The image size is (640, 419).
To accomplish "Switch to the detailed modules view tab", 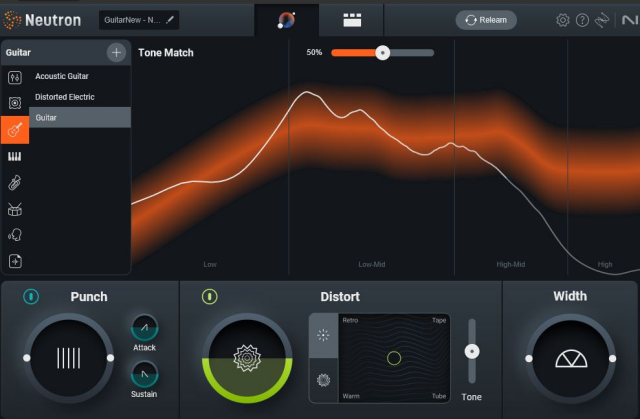I will pyautogui.click(x=352, y=20).
